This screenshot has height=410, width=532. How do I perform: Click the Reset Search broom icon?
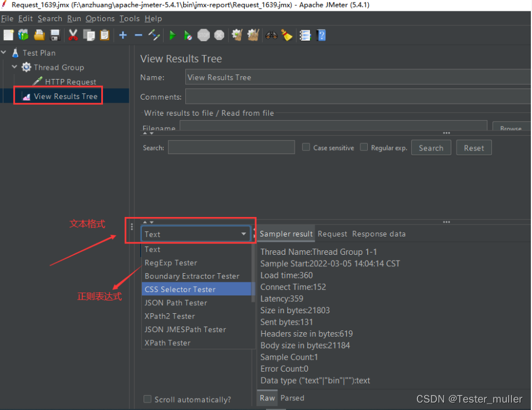coord(287,35)
